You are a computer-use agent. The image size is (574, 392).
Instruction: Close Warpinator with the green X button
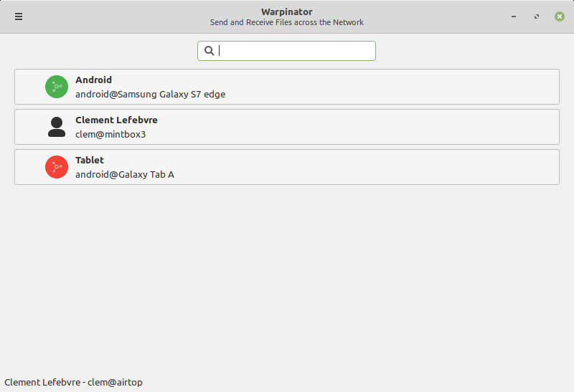coord(560,16)
